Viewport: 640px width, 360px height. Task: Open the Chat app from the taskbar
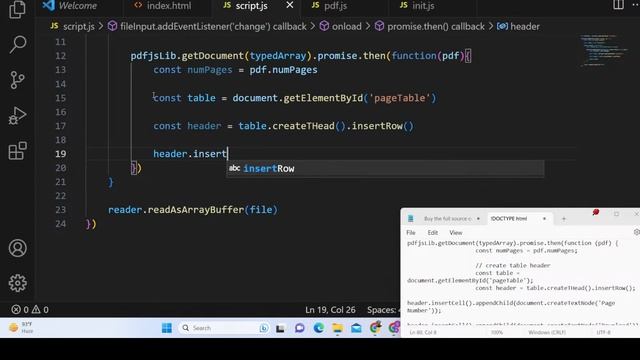tap(300, 328)
